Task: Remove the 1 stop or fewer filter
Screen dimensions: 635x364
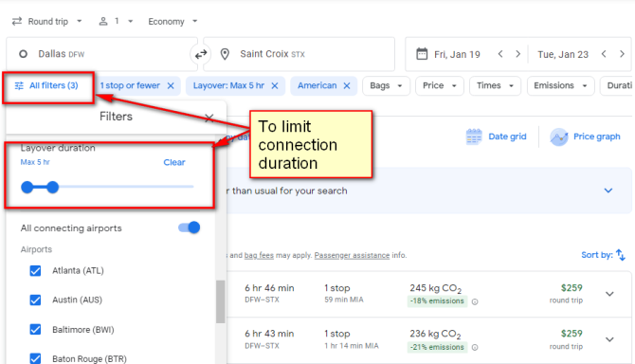Action: 171,86
